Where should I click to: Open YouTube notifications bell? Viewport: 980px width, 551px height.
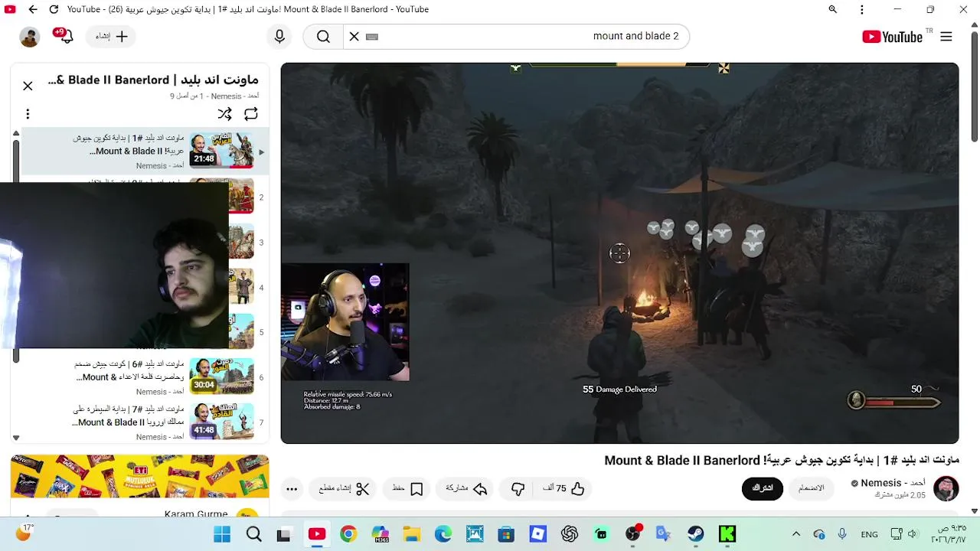tap(66, 36)
